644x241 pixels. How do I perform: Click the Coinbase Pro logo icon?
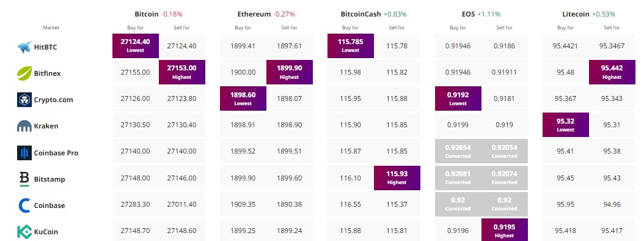coord(24,152)
